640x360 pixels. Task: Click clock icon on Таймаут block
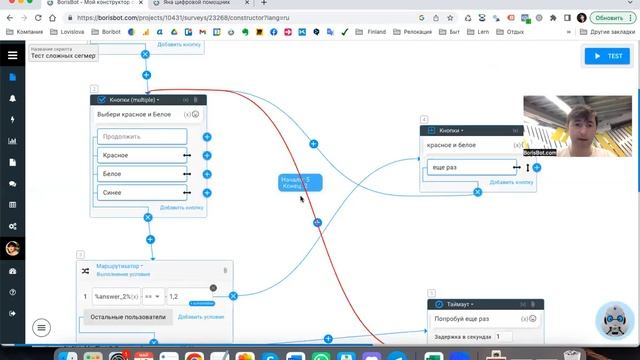click(439, 304)
